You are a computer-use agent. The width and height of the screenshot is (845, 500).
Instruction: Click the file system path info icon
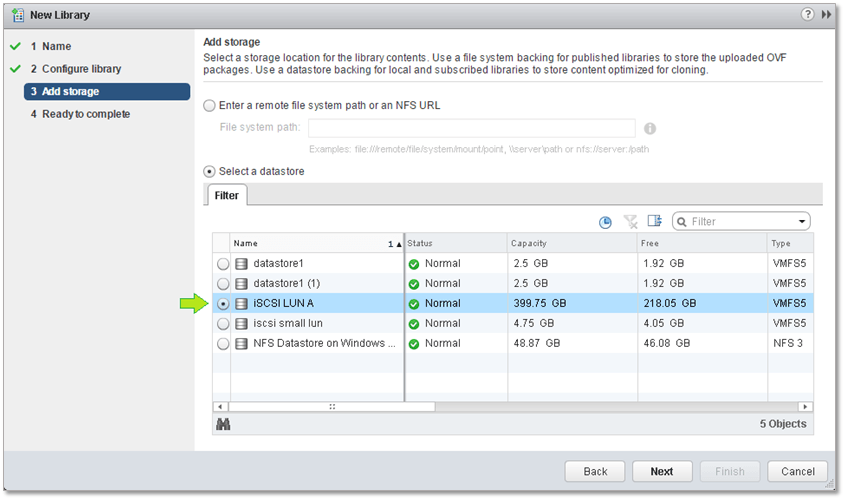click(650, 129)
